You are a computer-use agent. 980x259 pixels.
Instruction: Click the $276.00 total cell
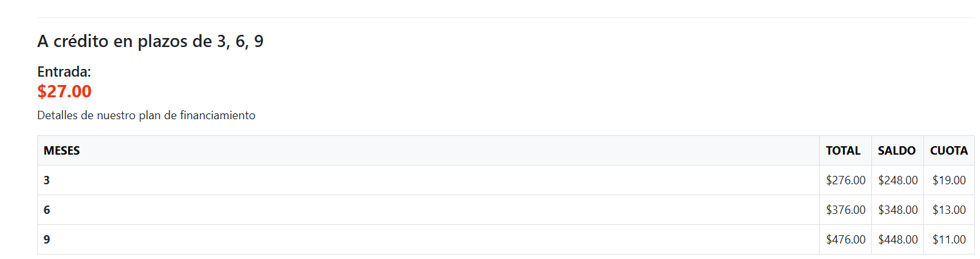click(846, 180)
